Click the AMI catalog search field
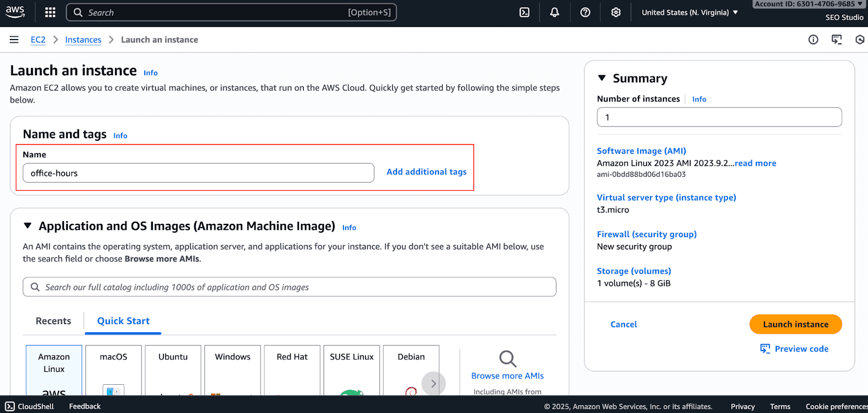Screen dimensions: 868x413 (x=290, y=287)
